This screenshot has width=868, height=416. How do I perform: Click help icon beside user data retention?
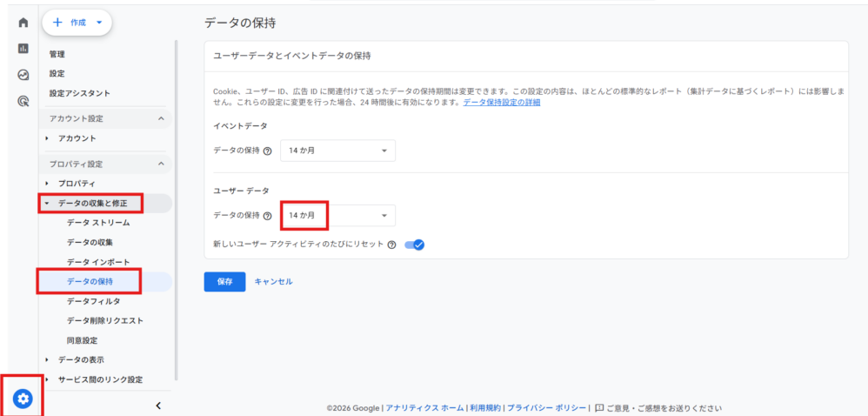tap(267, 216)
